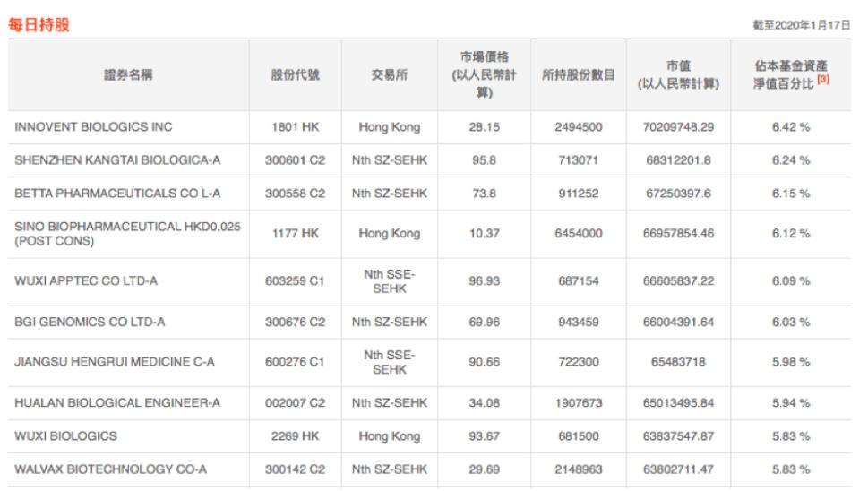868x491 pixels.
Task: Click the 股份代號 column header
Action: [295, 74]
